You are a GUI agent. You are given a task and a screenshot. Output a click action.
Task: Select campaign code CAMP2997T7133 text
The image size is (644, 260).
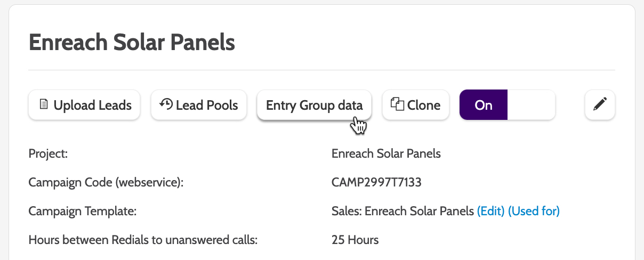pos(376,183)
